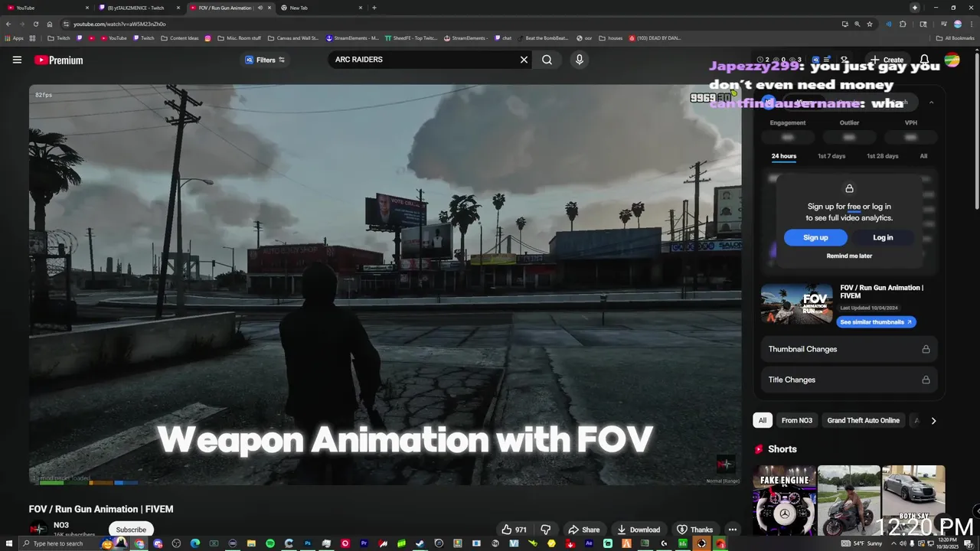The width and height of the screenshot is (980, 551).
Task: Collapse the vidIQ analytics panel chevron
Action: 931,103
